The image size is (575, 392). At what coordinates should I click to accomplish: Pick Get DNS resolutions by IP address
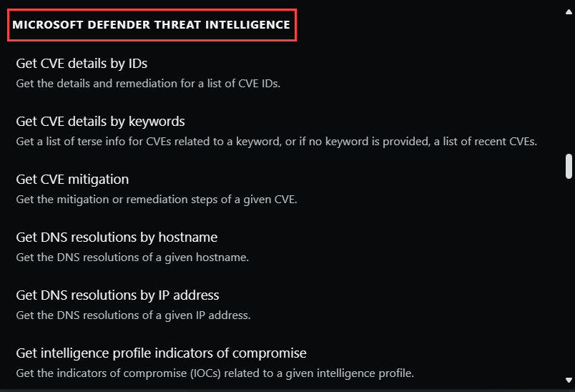(x=117, y=295)
